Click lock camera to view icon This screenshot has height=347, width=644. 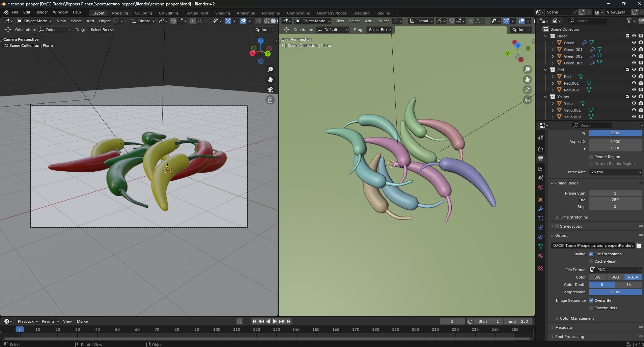coord(270,100)
